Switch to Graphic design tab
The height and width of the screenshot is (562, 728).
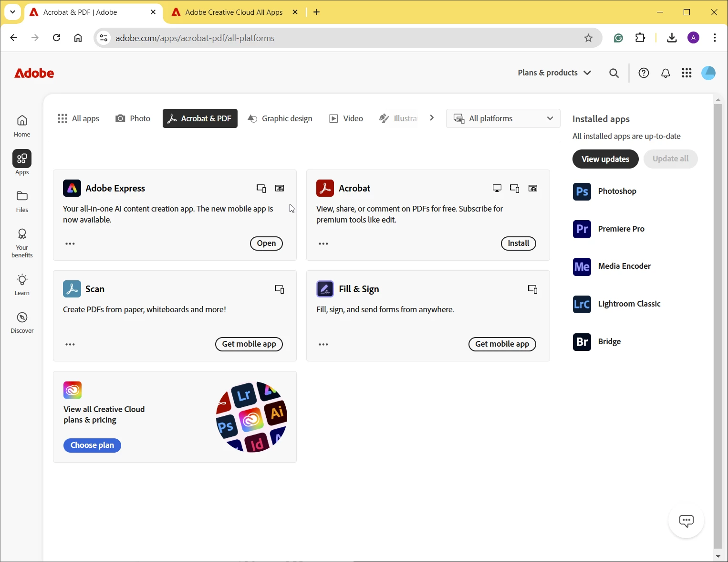pyautogui.click(x=280, y=118)
